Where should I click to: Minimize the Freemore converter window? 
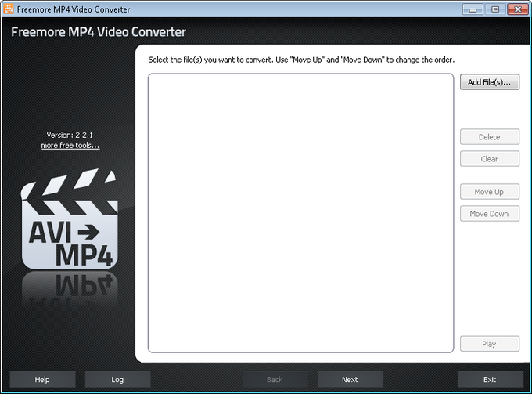point(473,9)
